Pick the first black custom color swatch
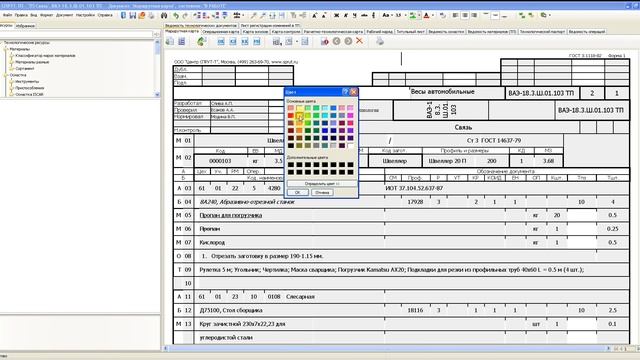Viewport: 640px width, 360px height. pos(291,165)
